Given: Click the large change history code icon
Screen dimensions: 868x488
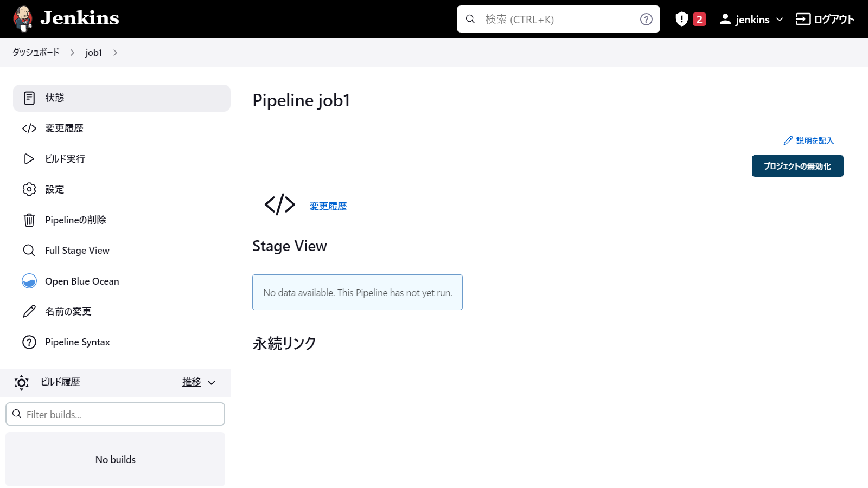Looking at the screenshot, I should coord(279,205).
